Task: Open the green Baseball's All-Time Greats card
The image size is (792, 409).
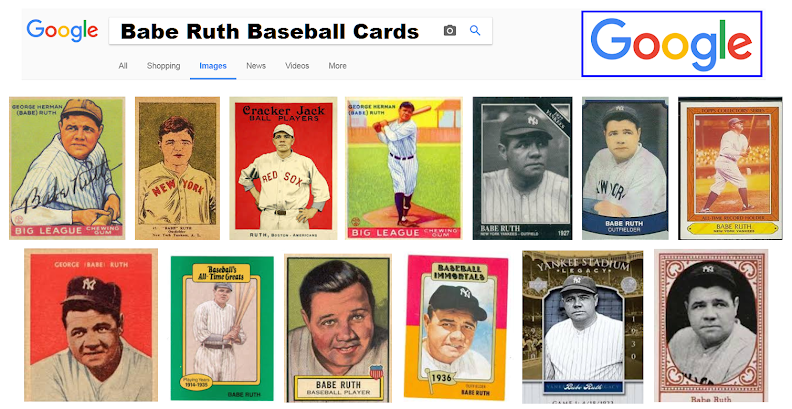Action: tap(222, 328)
